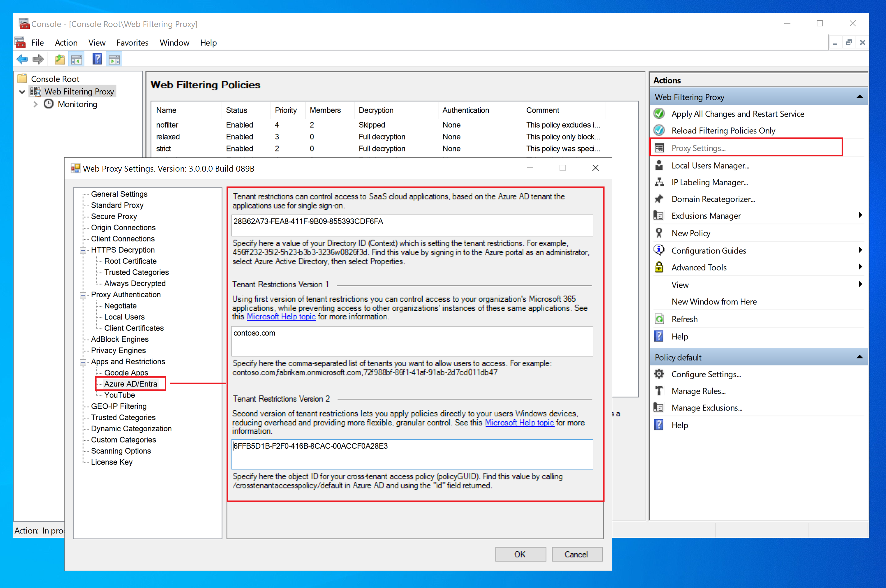The height and width of the screenshot is (588, 886).
Task: Select YouTube in settings tree
Action: pyautogui.click(x=119, y=395)
